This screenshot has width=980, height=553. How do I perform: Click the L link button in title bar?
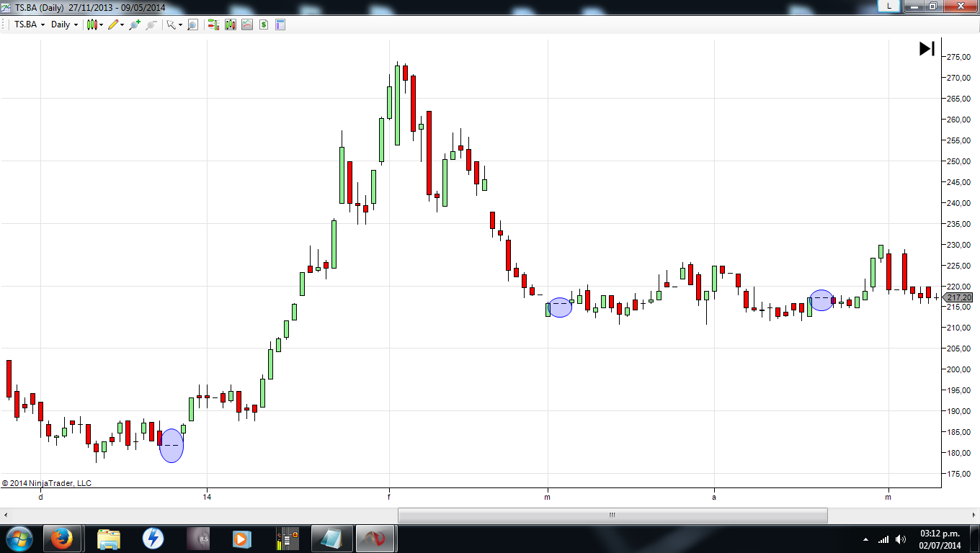click(x=889, y=6)
